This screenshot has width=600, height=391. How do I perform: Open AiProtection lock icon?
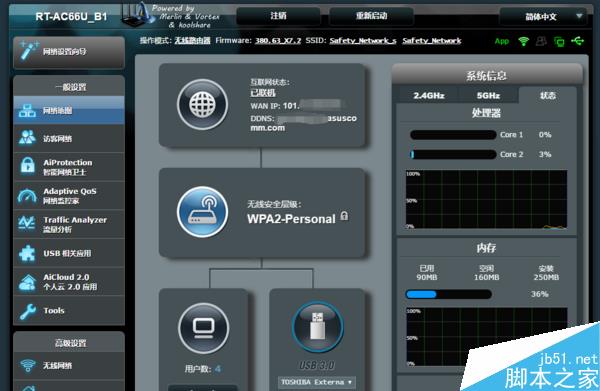click(x=27, y=166)
